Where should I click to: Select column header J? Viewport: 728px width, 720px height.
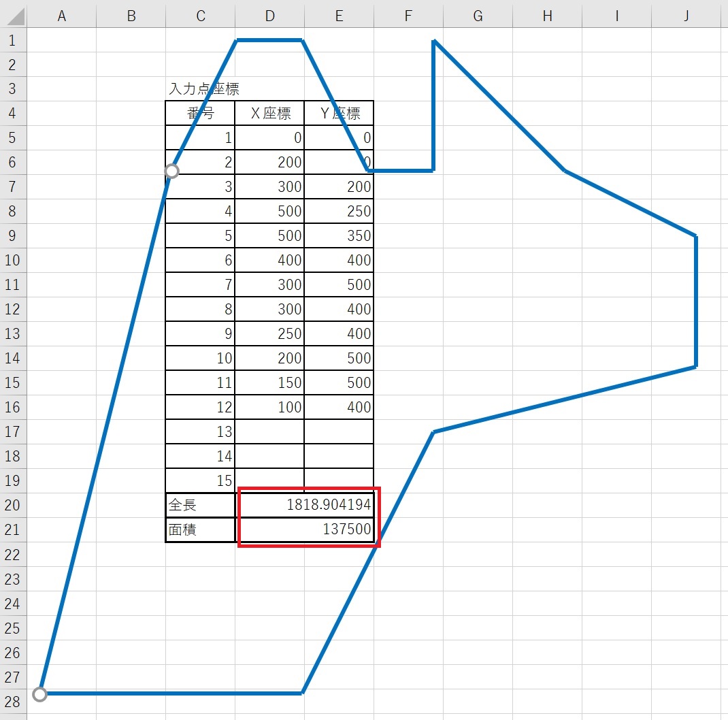pyautogui.click(x=686, y=16)
